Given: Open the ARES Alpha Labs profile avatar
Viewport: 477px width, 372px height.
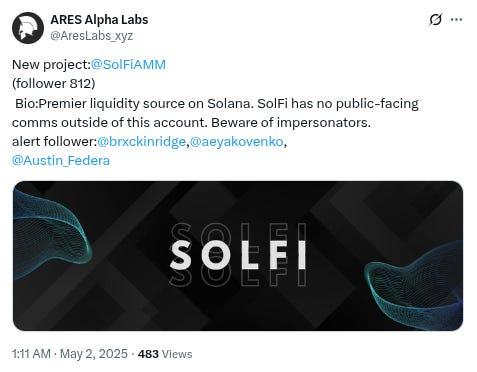Looking at the screenshot, I should coord(28,28).
